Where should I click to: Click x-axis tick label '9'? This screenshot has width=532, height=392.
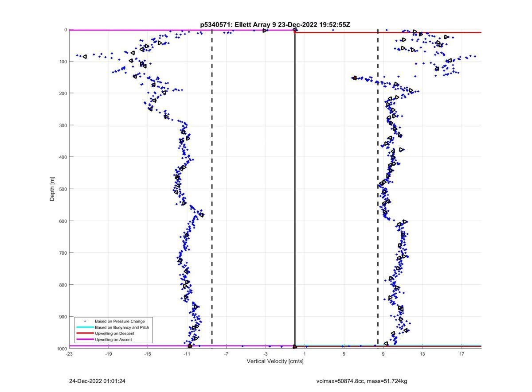(383, 354)
